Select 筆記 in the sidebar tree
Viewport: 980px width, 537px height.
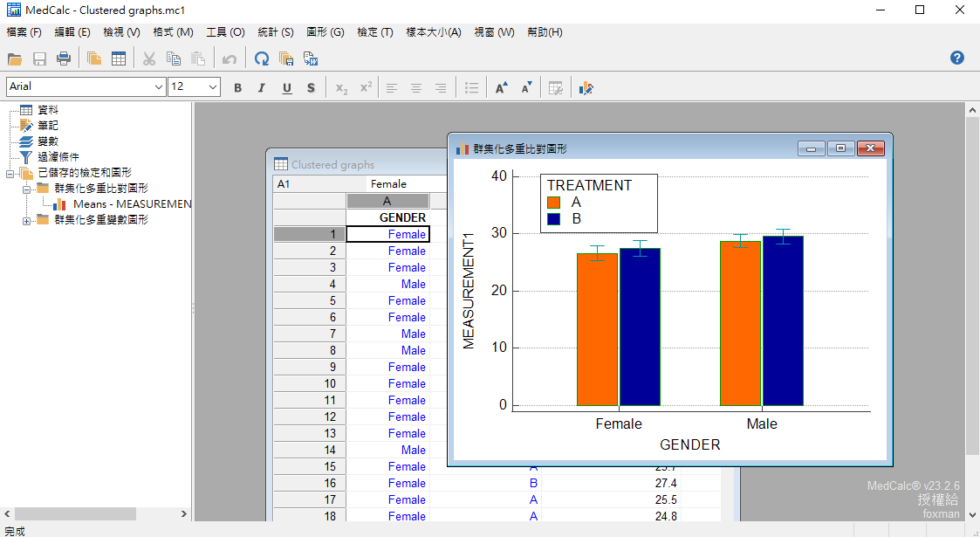48,126
